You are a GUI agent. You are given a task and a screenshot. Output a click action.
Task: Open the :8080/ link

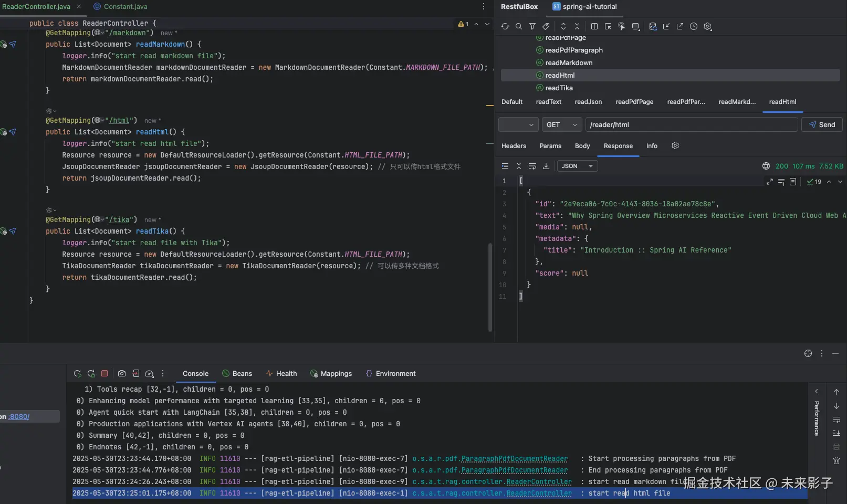19,416
